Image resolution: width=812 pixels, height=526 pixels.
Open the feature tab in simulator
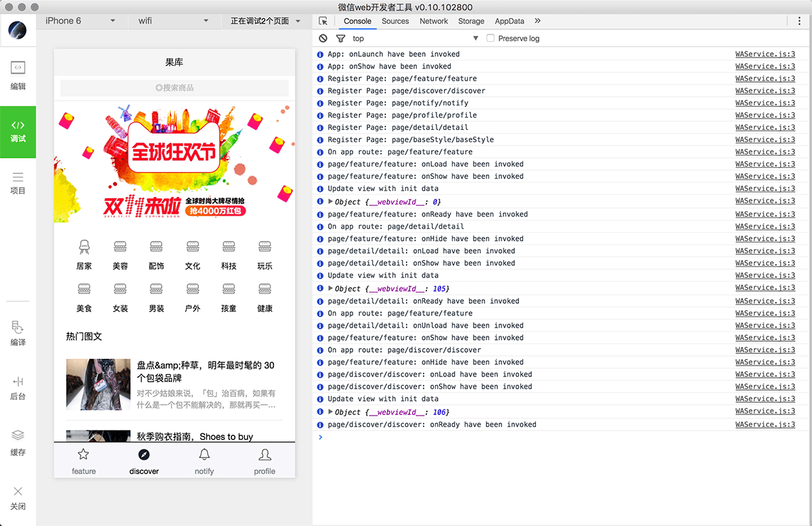click(84, 460)
